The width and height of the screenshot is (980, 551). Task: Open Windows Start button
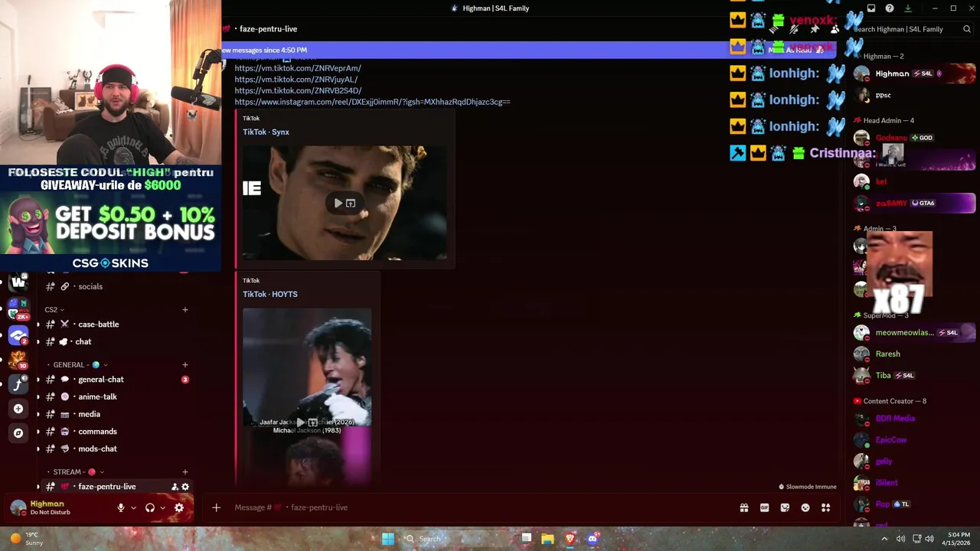click(388, 539)
